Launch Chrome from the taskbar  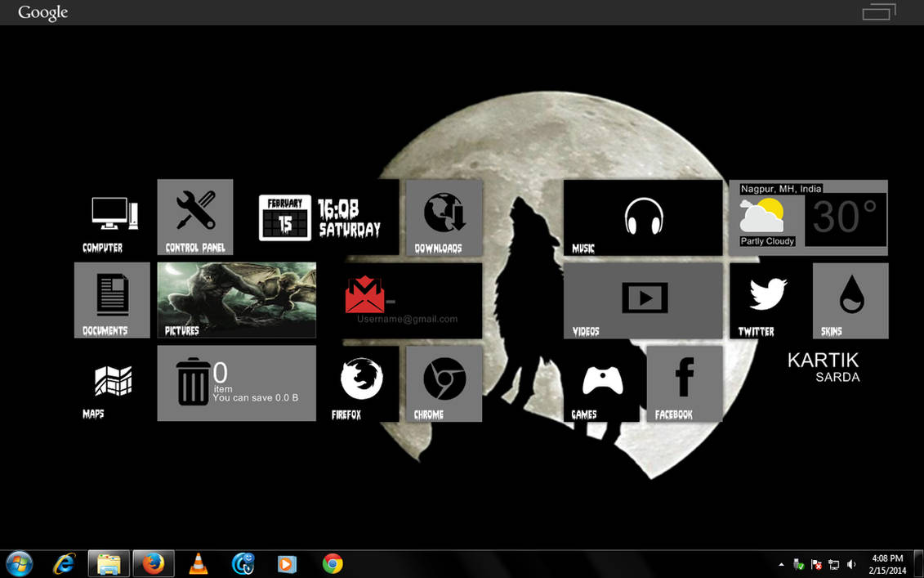(x=333, y=564)
